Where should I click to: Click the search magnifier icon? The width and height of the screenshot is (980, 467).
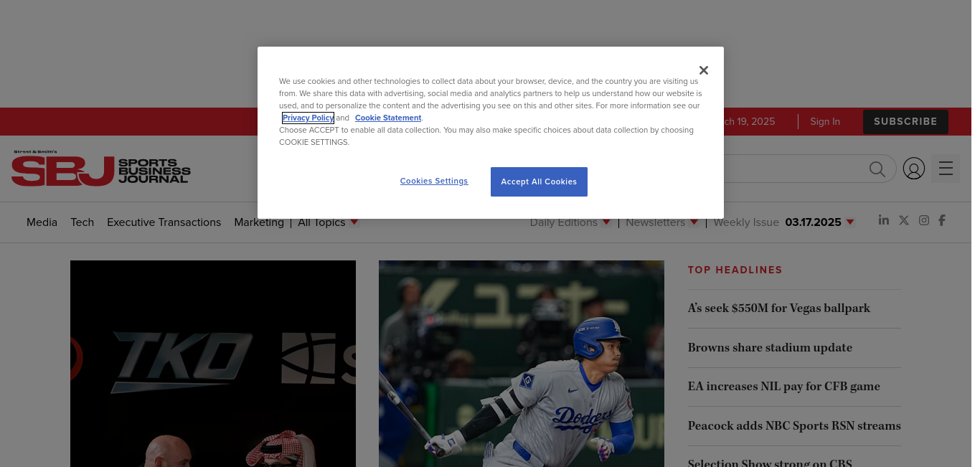877,169
